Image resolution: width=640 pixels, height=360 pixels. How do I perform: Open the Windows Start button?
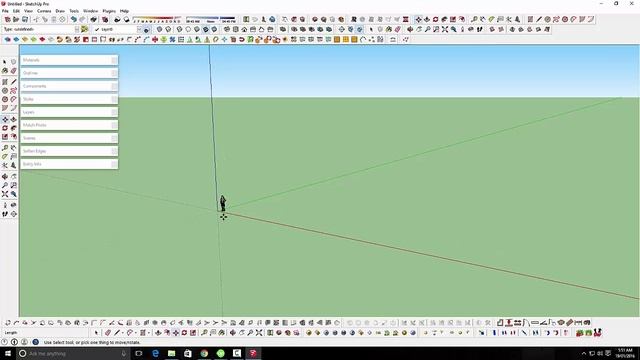pyautogui.click(x=8, y=353)
